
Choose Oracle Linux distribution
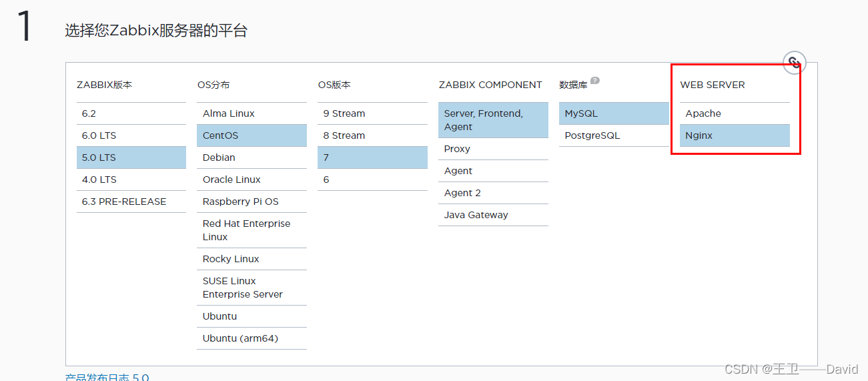252,179
